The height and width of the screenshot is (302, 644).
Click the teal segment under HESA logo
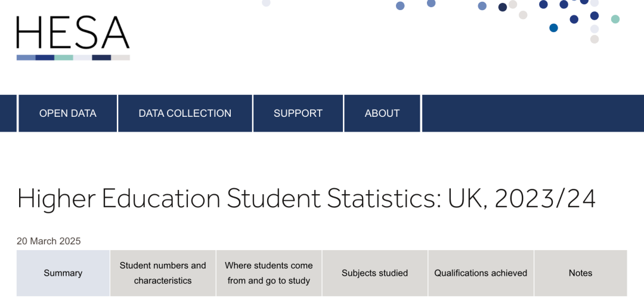64,58
